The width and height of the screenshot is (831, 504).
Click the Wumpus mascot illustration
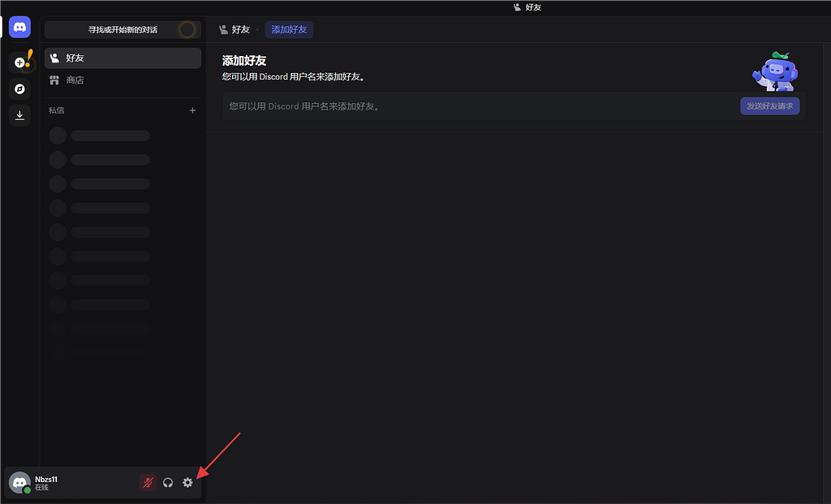coord(775,72)
